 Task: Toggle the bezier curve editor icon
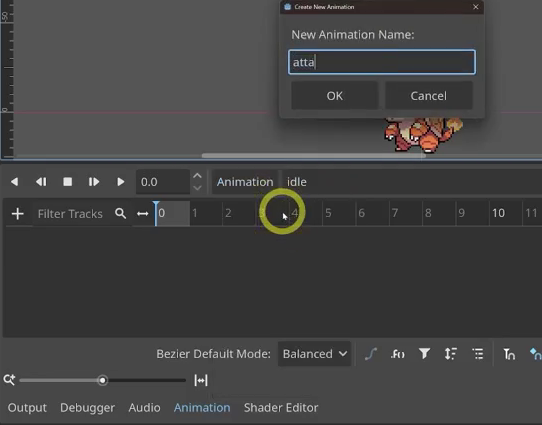371,354
